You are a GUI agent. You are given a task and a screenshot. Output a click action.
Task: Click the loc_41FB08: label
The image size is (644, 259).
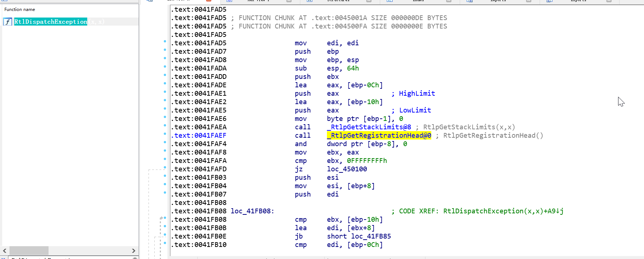(252, 211)
